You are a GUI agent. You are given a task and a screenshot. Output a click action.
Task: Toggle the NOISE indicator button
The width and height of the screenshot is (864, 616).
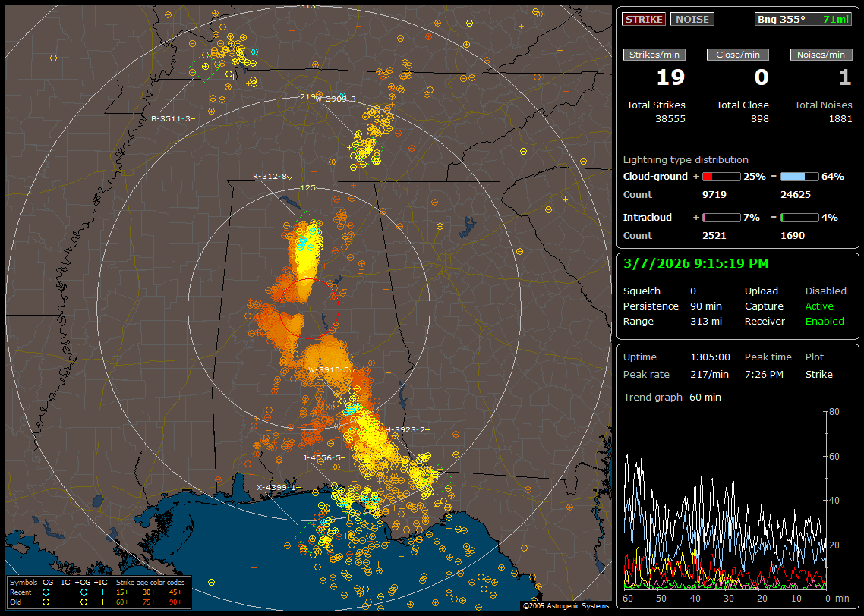coord(692,19)
